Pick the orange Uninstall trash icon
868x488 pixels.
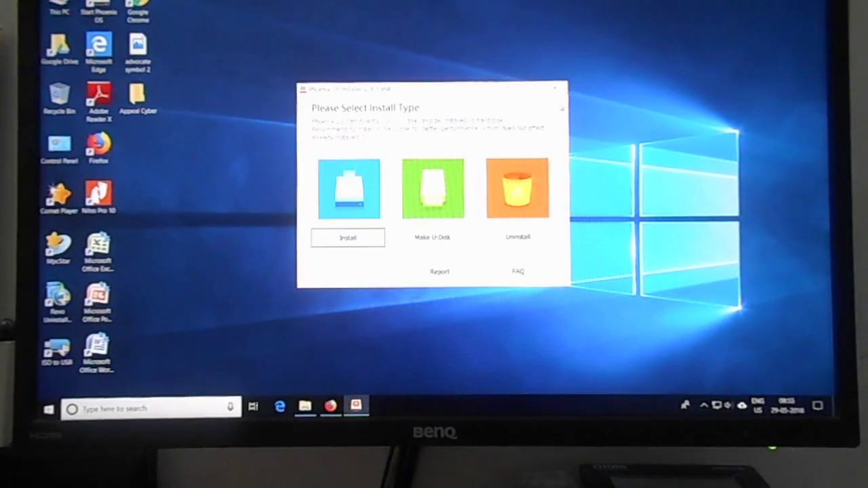point(517,188)
